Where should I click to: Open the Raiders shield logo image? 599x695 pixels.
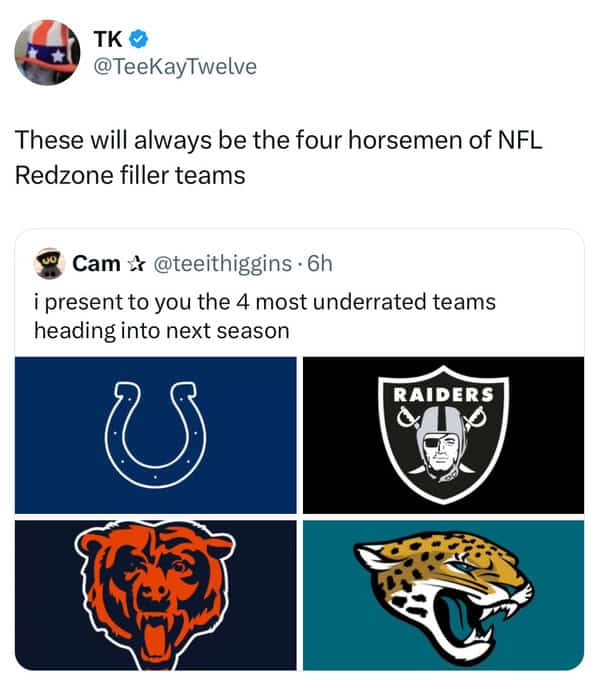443,435
